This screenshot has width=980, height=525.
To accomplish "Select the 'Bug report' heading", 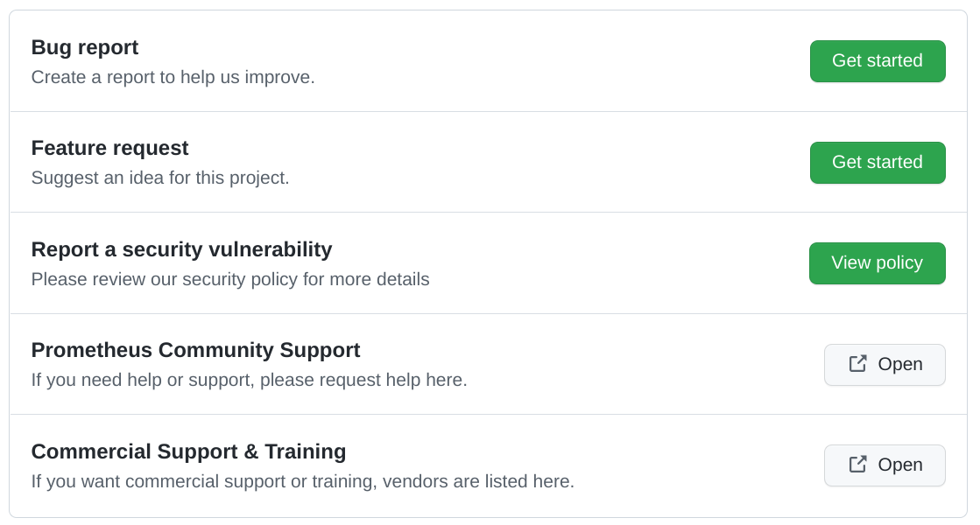I will click(84, 46).
